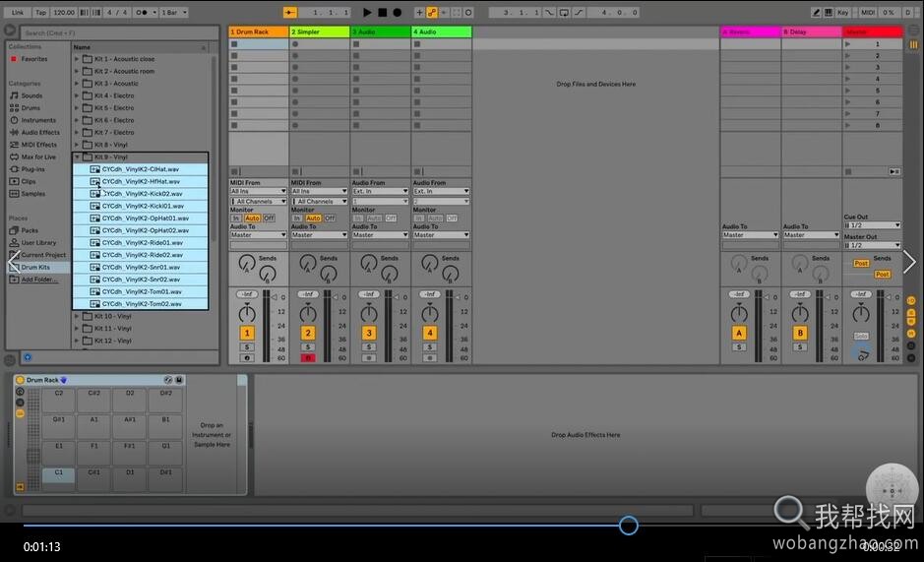Toggle the Follow button in transport
This screenshot has height=562, width=924.
pos(290,12)
